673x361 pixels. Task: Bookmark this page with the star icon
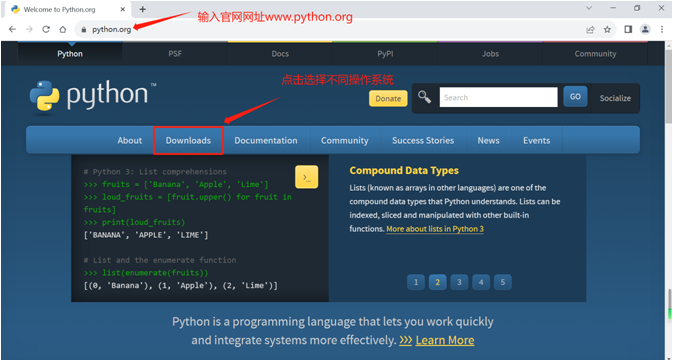(607, 30)
